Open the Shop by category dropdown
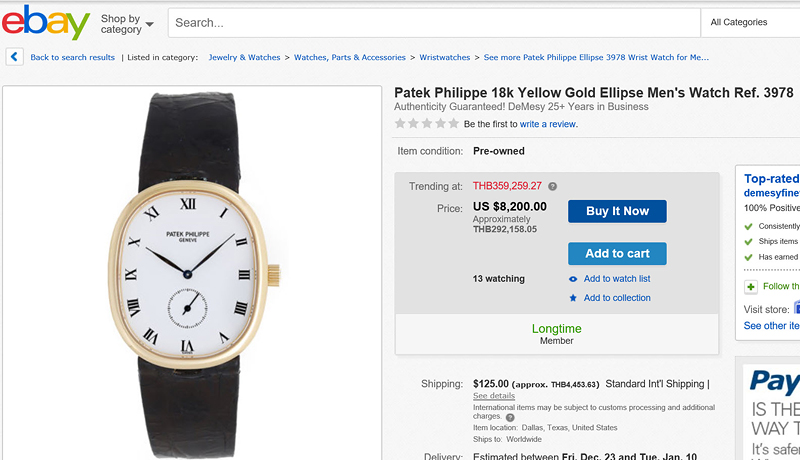The height and width of the screenshot is (460, 800). tap(127, 23)
